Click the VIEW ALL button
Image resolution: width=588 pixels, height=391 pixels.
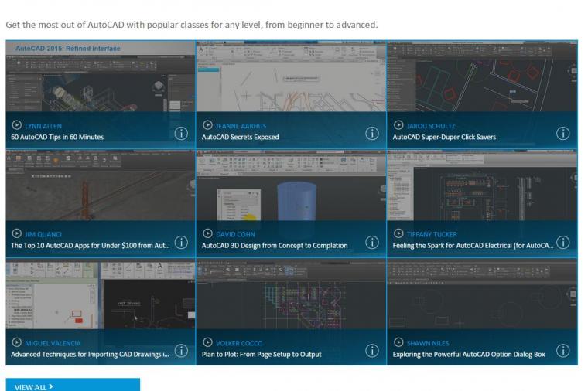coord(73,385)
